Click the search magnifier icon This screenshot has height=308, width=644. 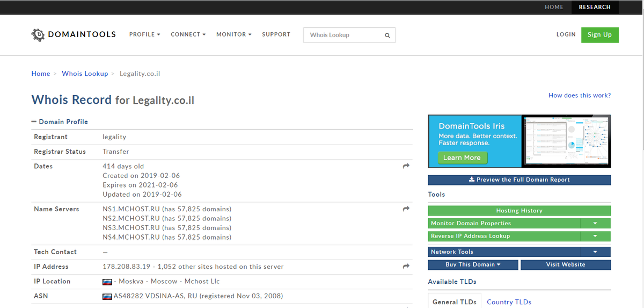tap(387, 35)
